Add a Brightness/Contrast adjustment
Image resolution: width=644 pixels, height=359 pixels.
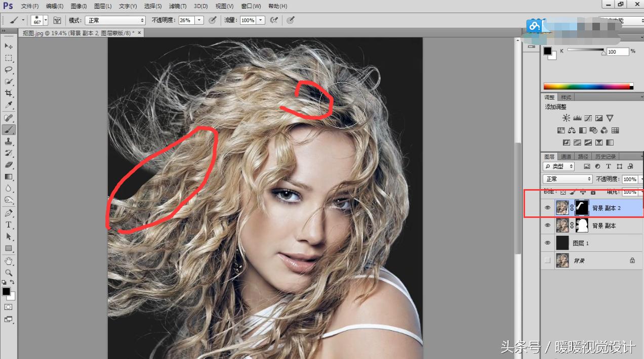tap(566, 118)
